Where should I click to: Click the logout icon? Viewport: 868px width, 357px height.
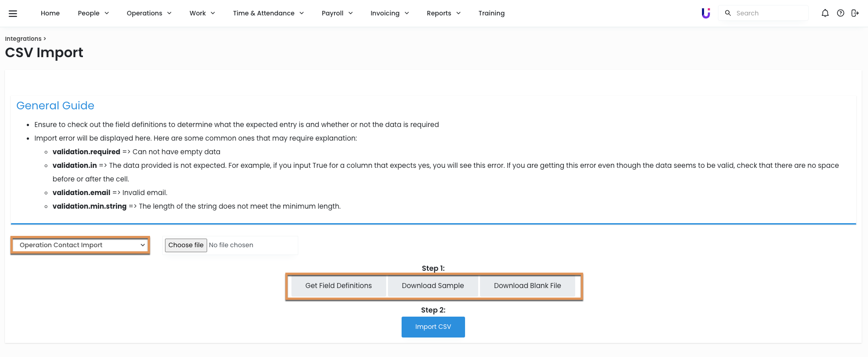855,13
